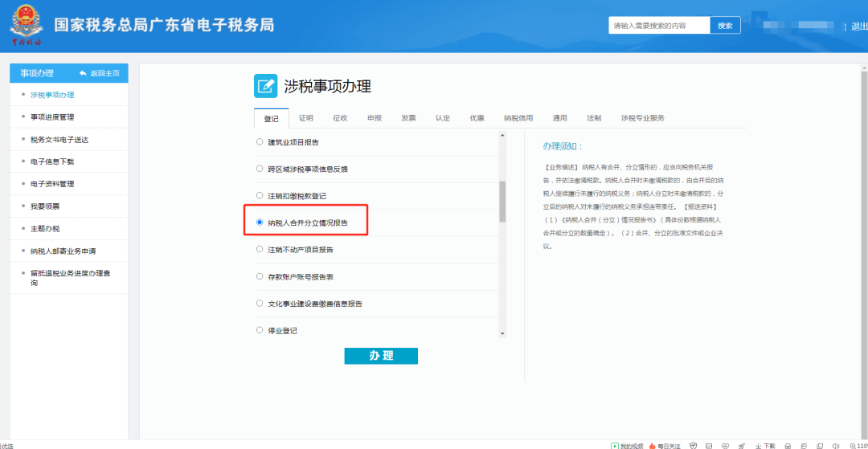Open 电子信息下载 in sidebar
Screen dimensions: 868x449
(x=52, y=161)
